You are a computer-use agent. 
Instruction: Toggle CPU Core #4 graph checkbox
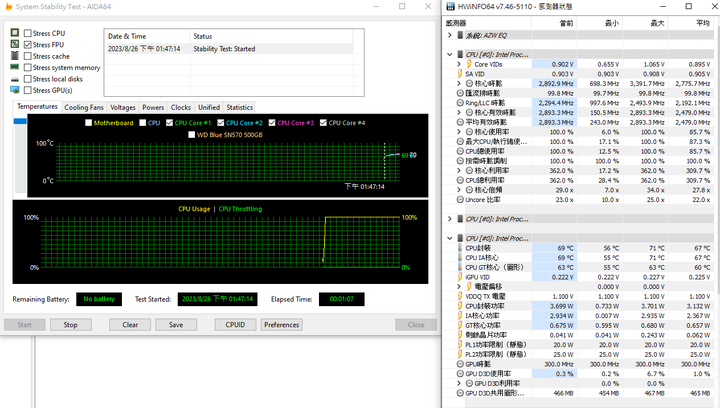323,123
